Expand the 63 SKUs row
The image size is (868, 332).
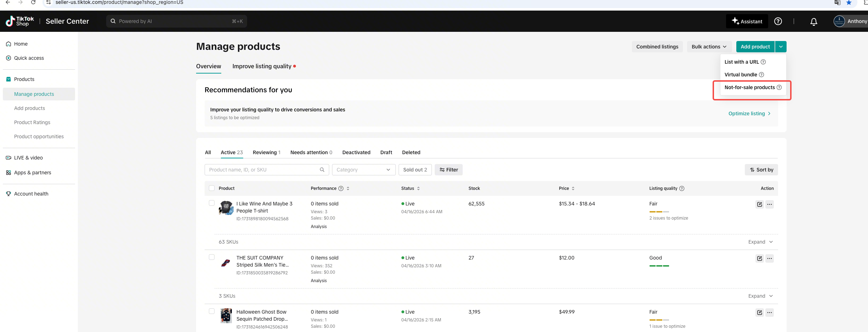760,242
